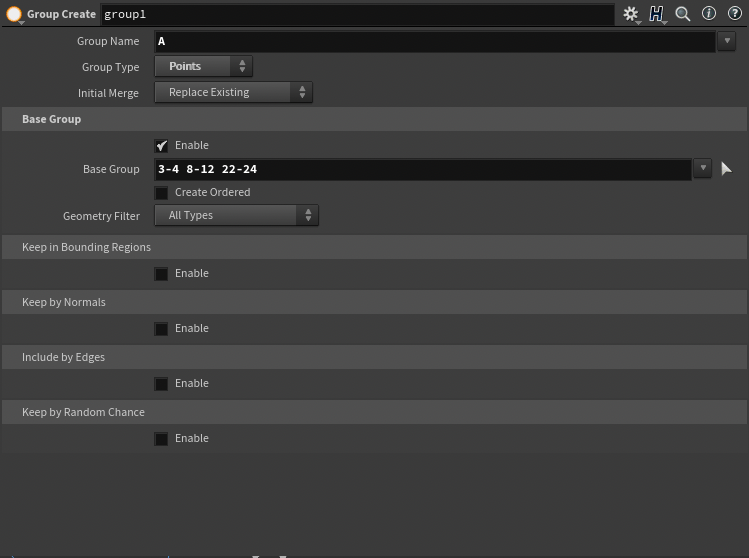Open the Base Group field dropdown arrow
This screenshot has width=749, height=558.
703,168
